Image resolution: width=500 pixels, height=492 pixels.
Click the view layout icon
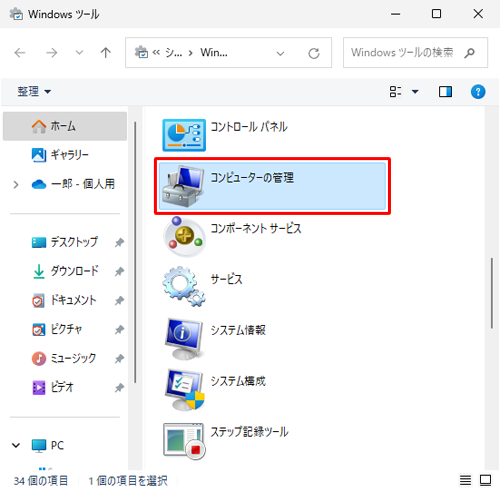pyautogui.click(x=395, y=92)
